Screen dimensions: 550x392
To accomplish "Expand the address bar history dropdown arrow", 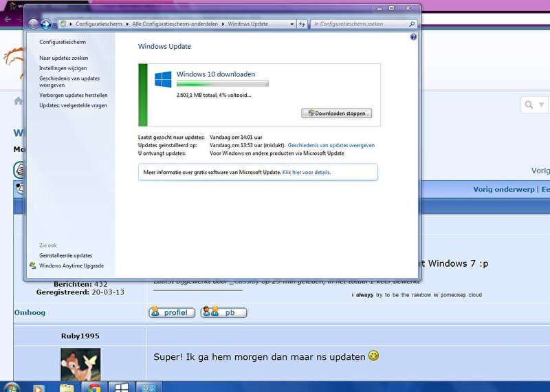I will pyautogui.click(x=291, y=24).
